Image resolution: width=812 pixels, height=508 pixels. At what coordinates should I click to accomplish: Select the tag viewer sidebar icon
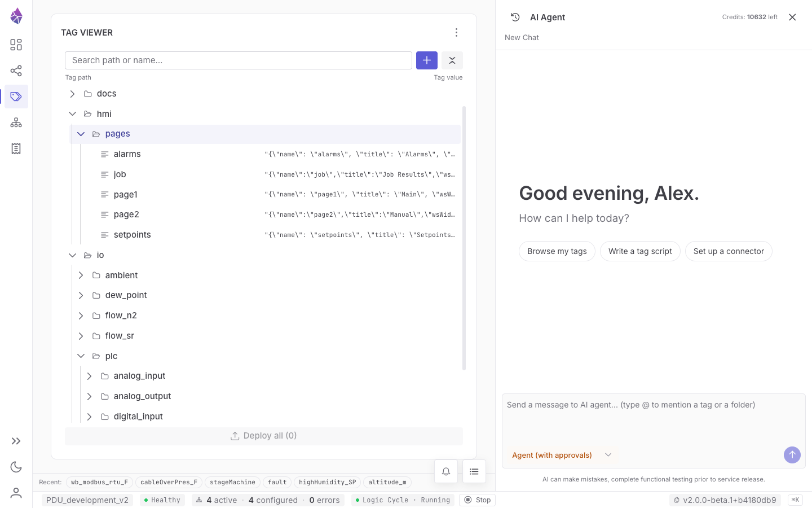tap(16, 97)
